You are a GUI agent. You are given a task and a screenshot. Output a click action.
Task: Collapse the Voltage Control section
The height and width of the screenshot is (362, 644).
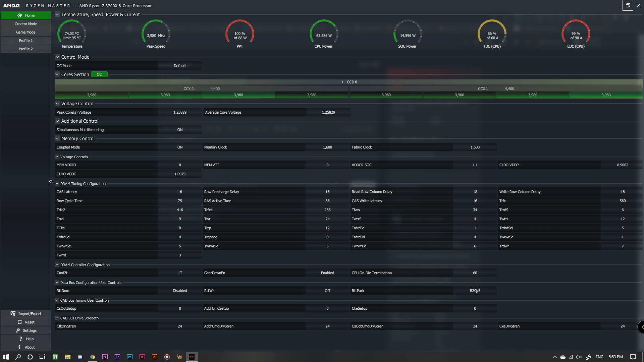[x=57, y=104]
